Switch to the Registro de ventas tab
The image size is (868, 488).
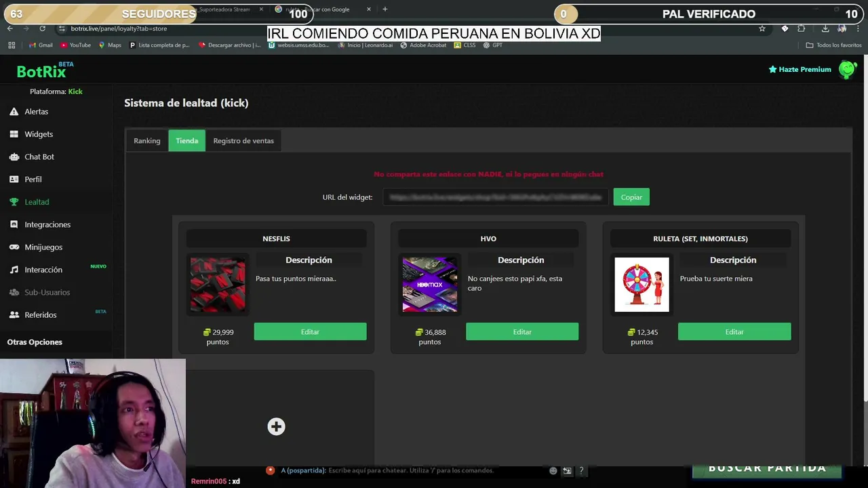coord(243,140)
